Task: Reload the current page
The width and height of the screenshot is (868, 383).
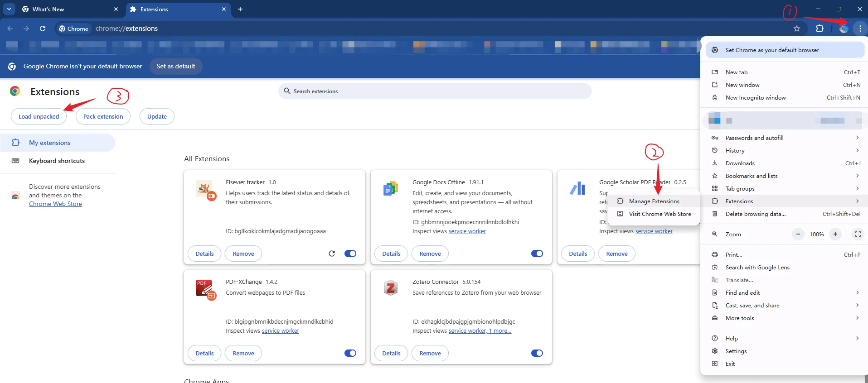Action: click(43, 29)
